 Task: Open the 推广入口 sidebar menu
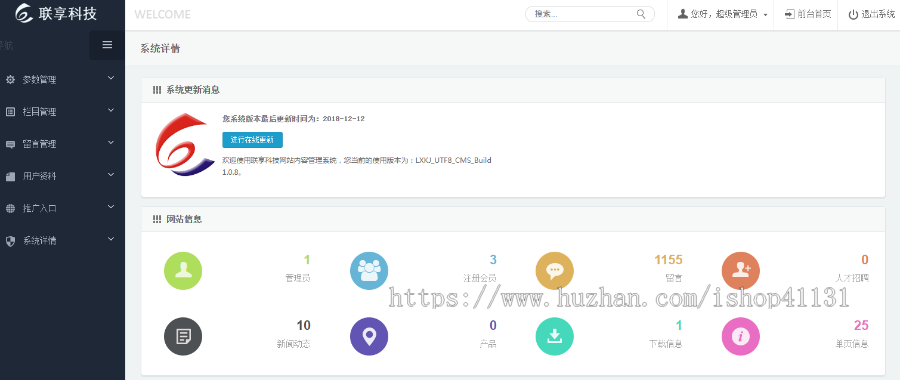pyautogui.click(x=62, y=208)
